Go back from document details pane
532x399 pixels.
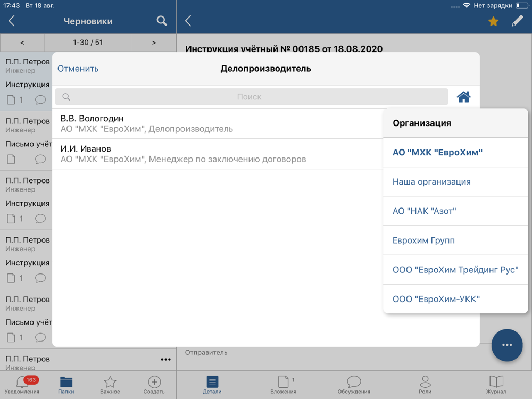coord(188,21)
